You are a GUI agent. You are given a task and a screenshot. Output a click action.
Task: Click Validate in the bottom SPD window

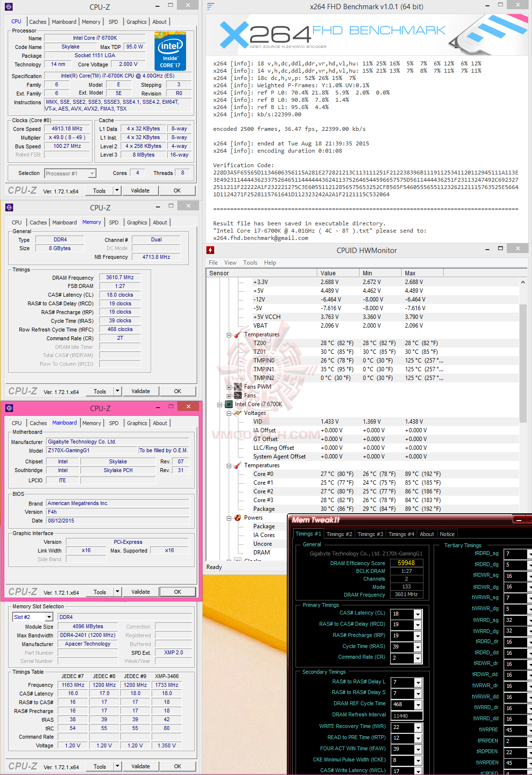(x=141, y=766)
